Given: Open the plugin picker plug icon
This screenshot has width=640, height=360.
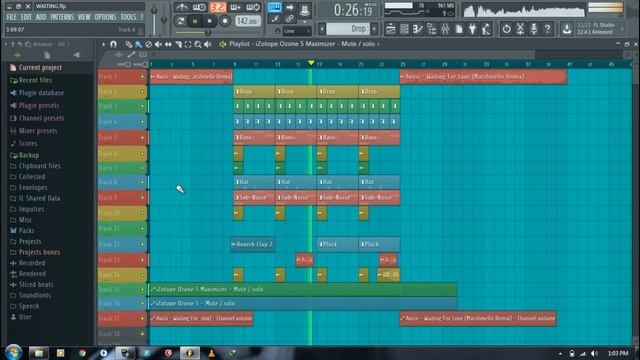Looking at the screenshot, I should [473, 29].
